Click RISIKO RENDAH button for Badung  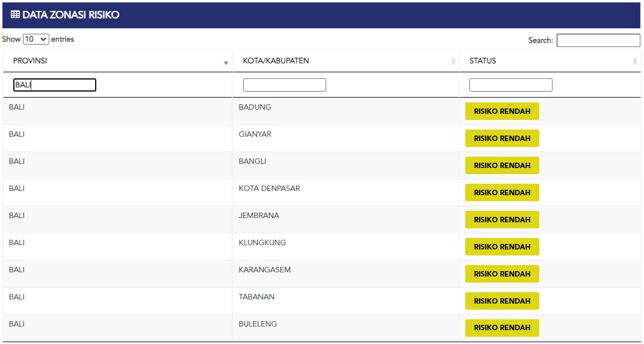502,111
